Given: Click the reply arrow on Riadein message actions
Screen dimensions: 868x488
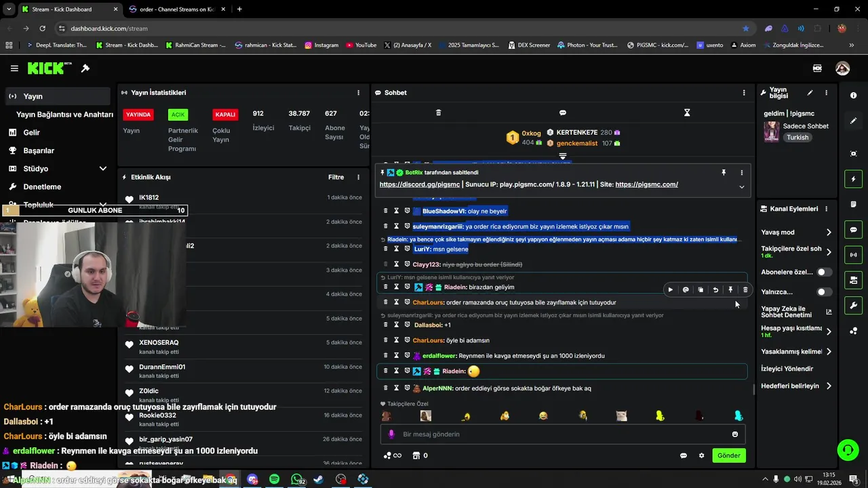Looking at the screenshot, I should click(x=715, y=290).
